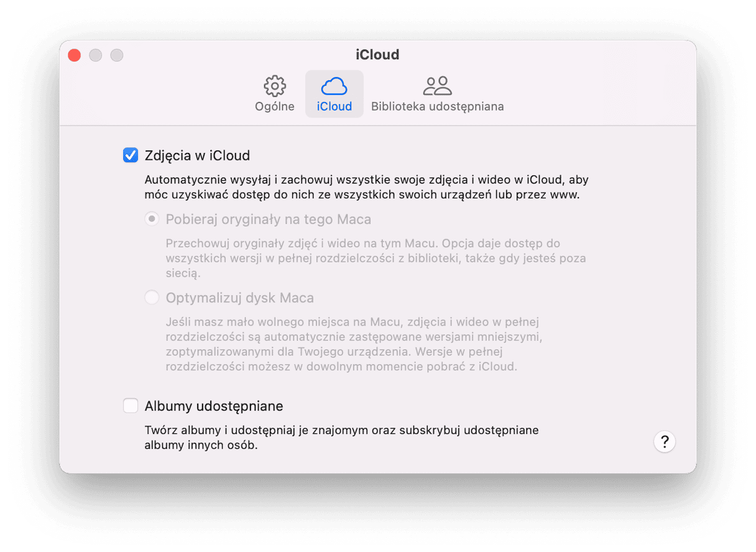The width and height of the screenshot is (756, 552).
Task: Select the iCloud cloud icon
Action: (x=334, y=86)
